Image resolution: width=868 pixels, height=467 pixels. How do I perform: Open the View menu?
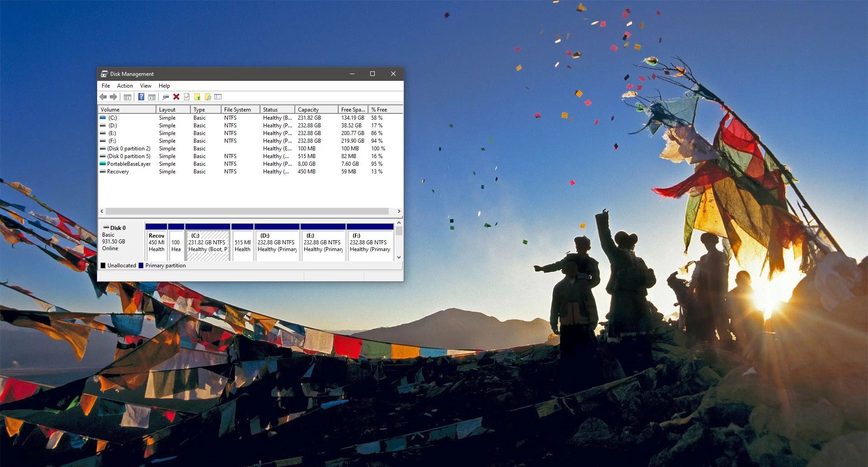(146, 85)
